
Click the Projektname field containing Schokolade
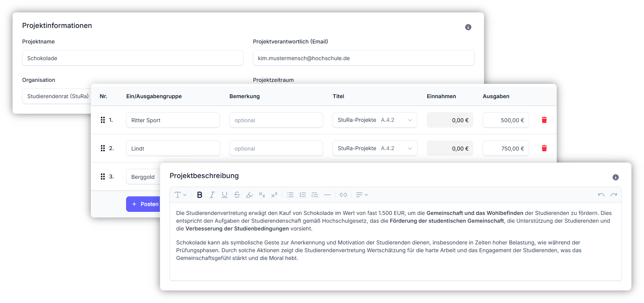pyautogui.click(x=133, y=58)
